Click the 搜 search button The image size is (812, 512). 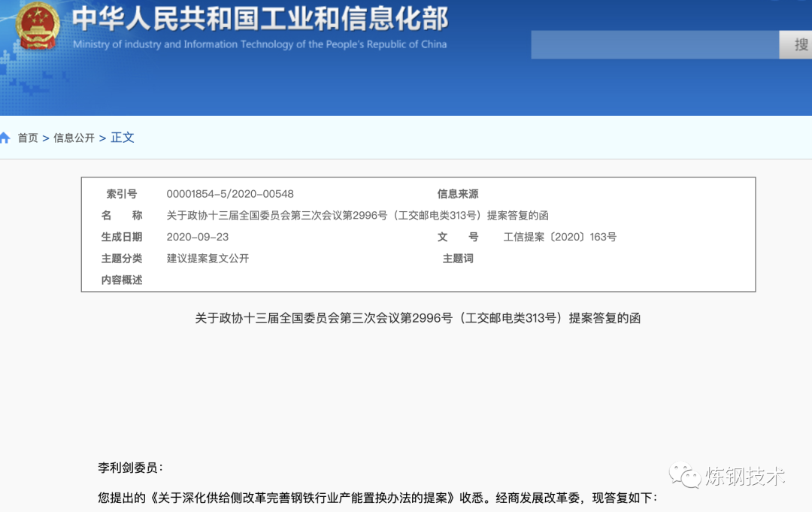point(798,44)
